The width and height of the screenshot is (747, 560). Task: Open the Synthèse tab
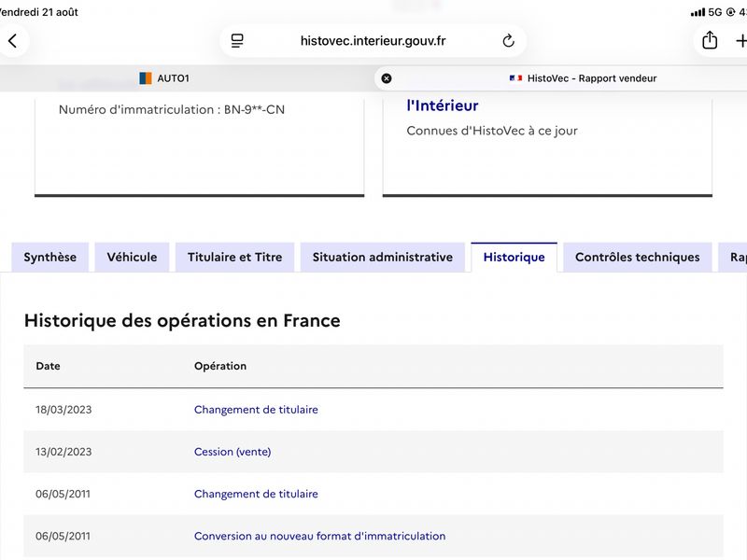tap(50, 258)
